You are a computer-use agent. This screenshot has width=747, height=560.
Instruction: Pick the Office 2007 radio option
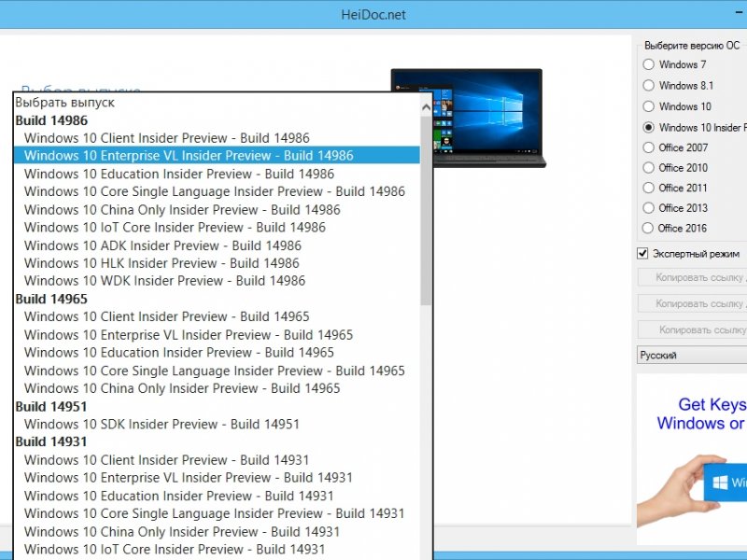[648, 147]
